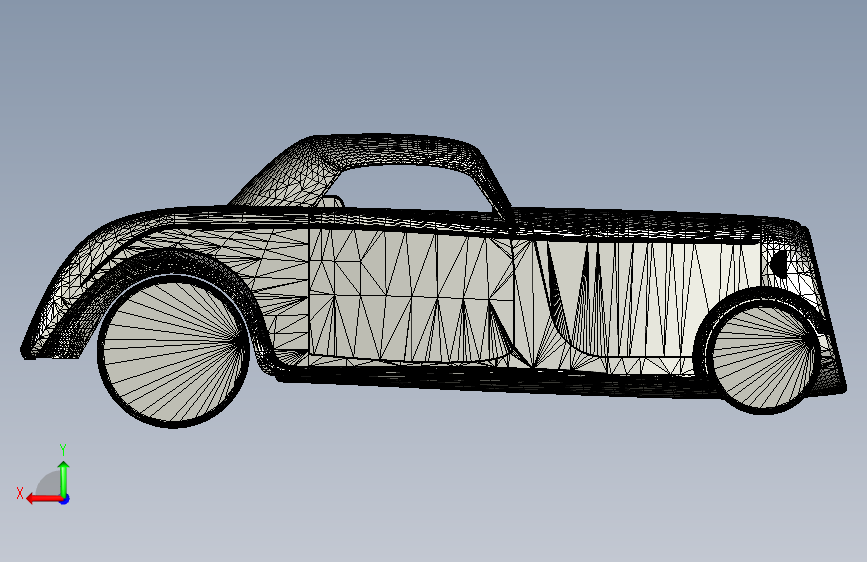Click the blue Z axis dot on triad
This screenshot has width=867, height=562.
[65, 499]
